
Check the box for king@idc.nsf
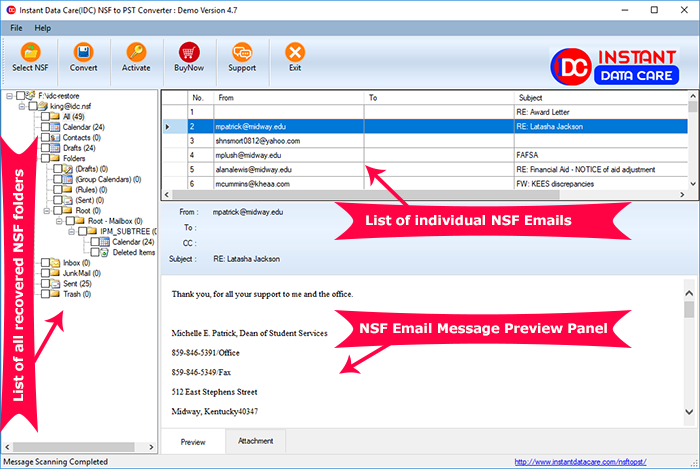[33, 106]
